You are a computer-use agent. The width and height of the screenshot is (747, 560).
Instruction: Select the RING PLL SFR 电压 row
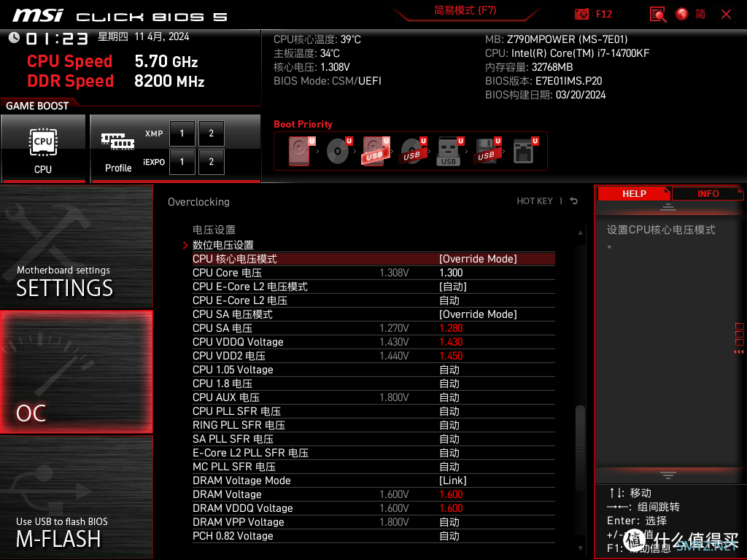373,425
